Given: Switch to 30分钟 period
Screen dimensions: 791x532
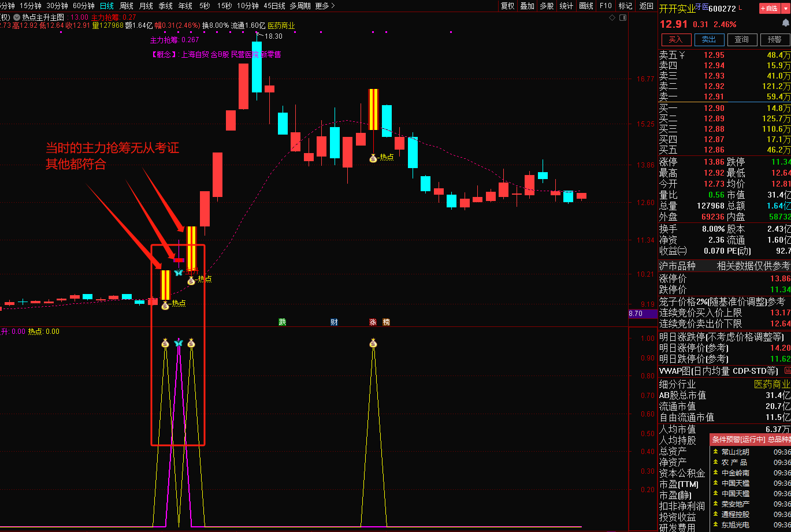Looking at the screenshot, I should click(x=57, y=6).
